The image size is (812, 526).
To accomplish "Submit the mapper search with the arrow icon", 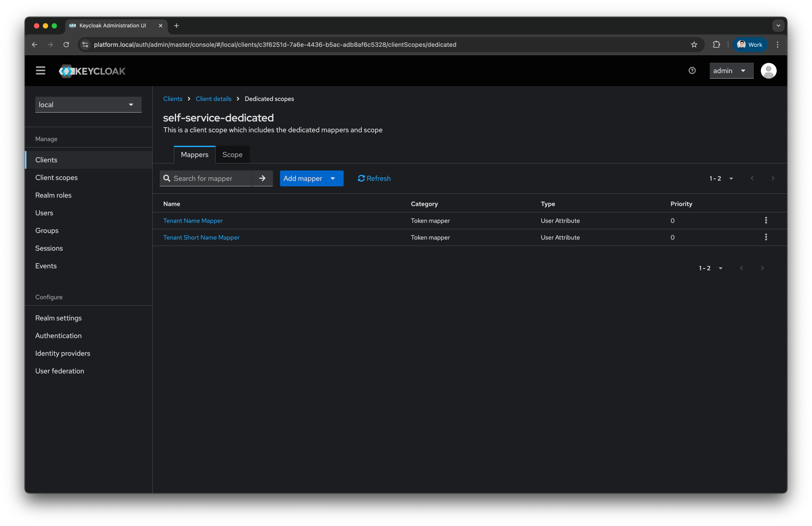I will point(262,178).
